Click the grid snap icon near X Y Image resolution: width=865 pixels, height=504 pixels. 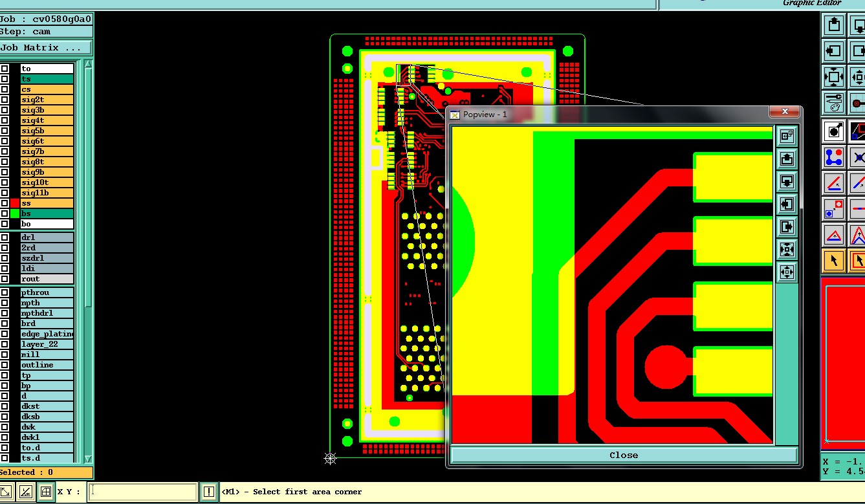click(x=45, y=492)
